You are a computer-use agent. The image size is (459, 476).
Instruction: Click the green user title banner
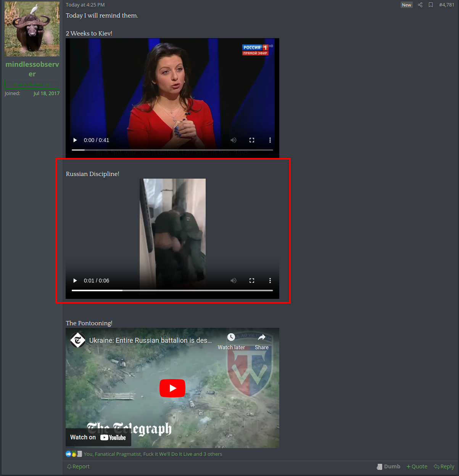pyautogui.click(x=32, y=84)
